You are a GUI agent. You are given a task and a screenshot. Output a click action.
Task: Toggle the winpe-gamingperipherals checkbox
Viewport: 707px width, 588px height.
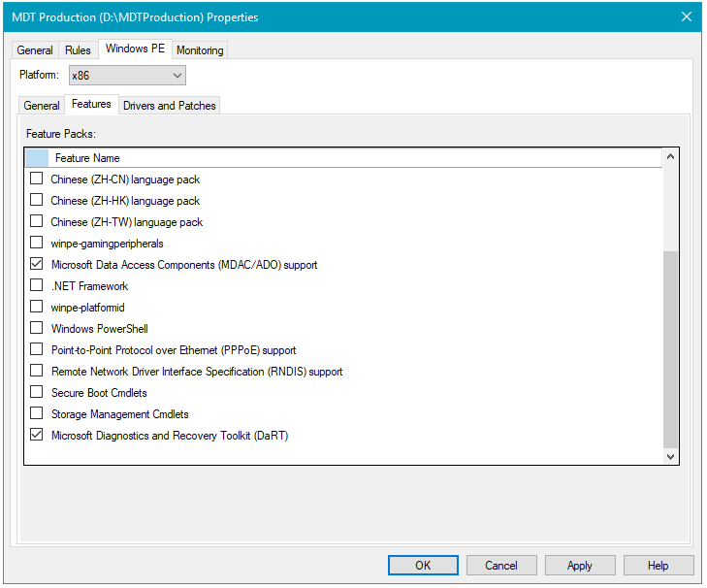click(37, 244)
